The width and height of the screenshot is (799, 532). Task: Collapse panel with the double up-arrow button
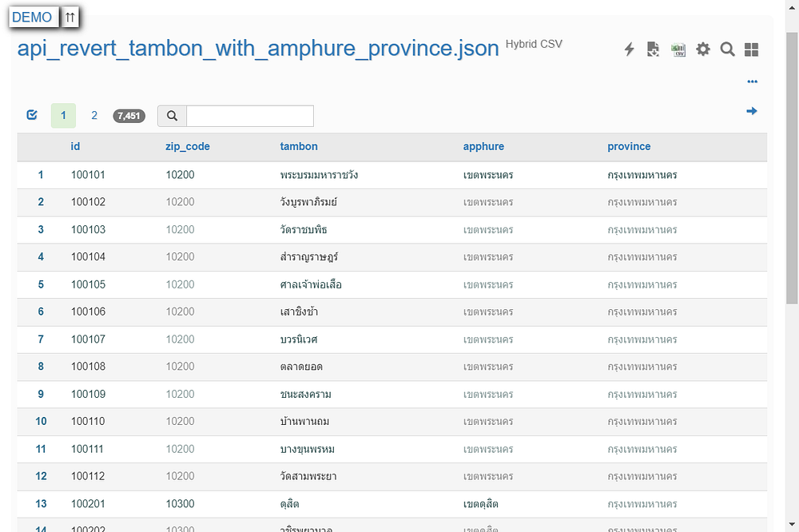pos(70,17)
